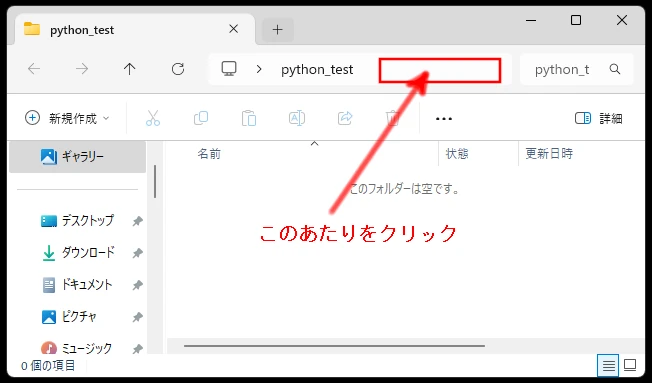Toggle the 詳細 details pane
652x383 pixels.
coord(599,119)
